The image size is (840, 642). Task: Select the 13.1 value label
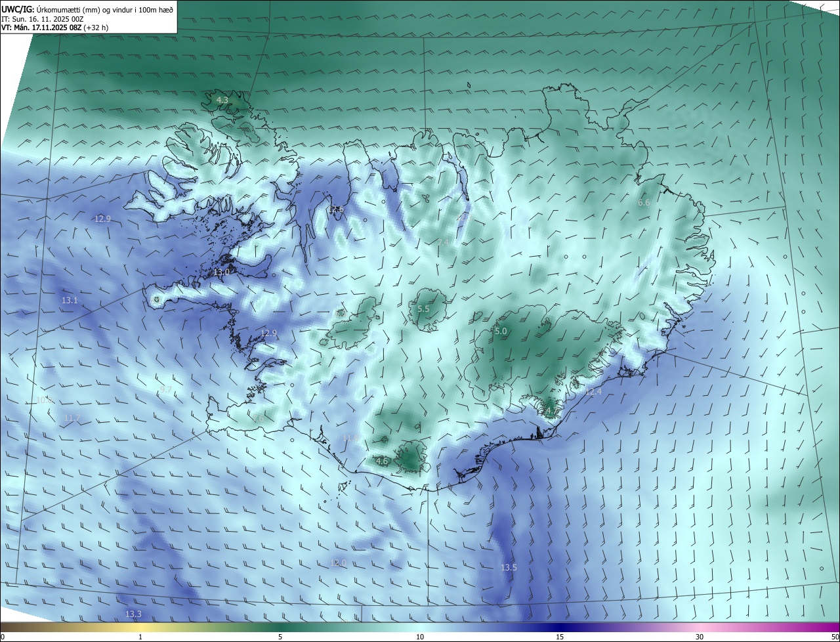70,300
